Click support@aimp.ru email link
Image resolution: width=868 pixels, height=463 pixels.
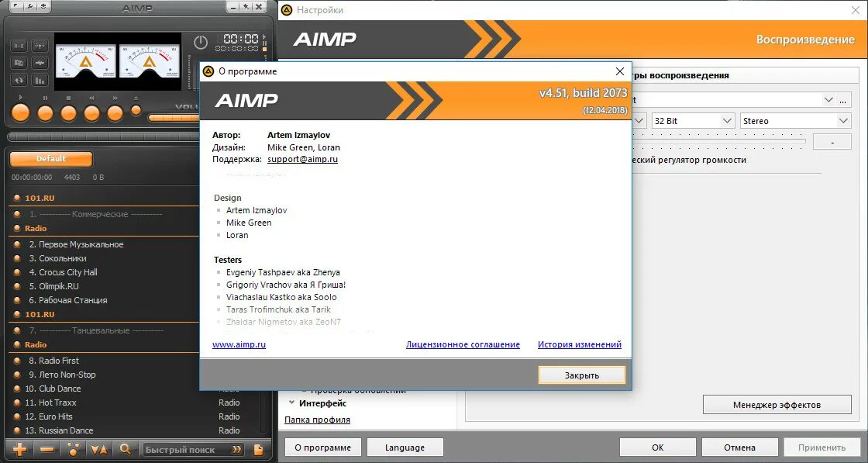click(x=302, y=159)
